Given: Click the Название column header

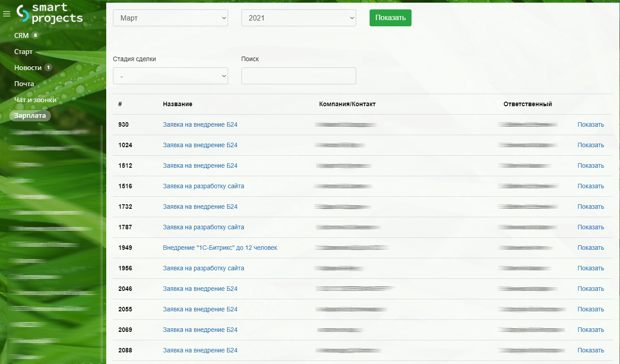Looking at the screenshot, I should tap(177, 104).
